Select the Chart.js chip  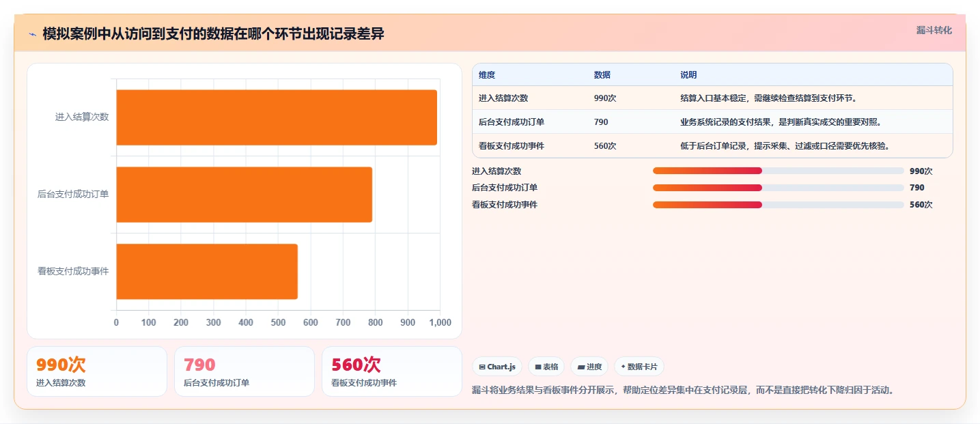[497, 367]
